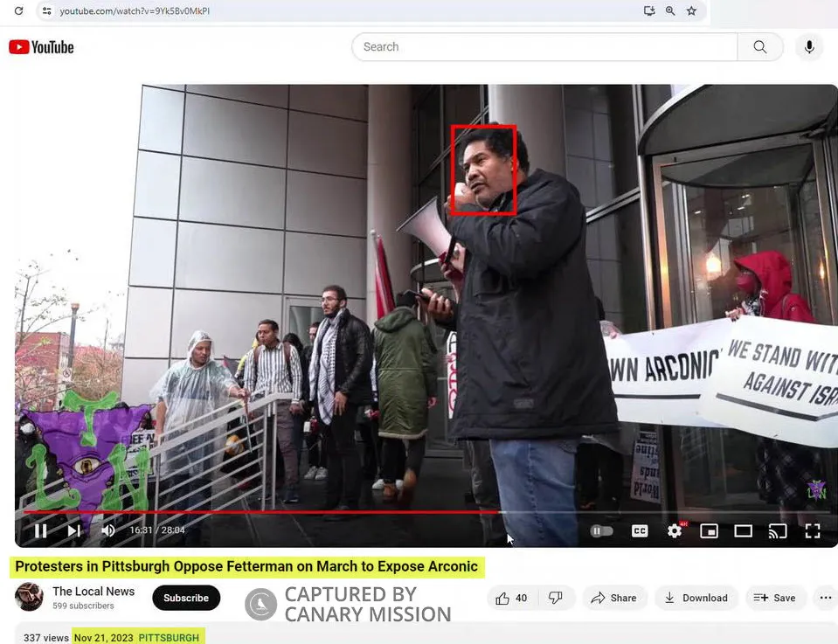This screenshot has height=644, width=838.
Task: Click the channel watermark in video corner
Action: coord(816,489)
